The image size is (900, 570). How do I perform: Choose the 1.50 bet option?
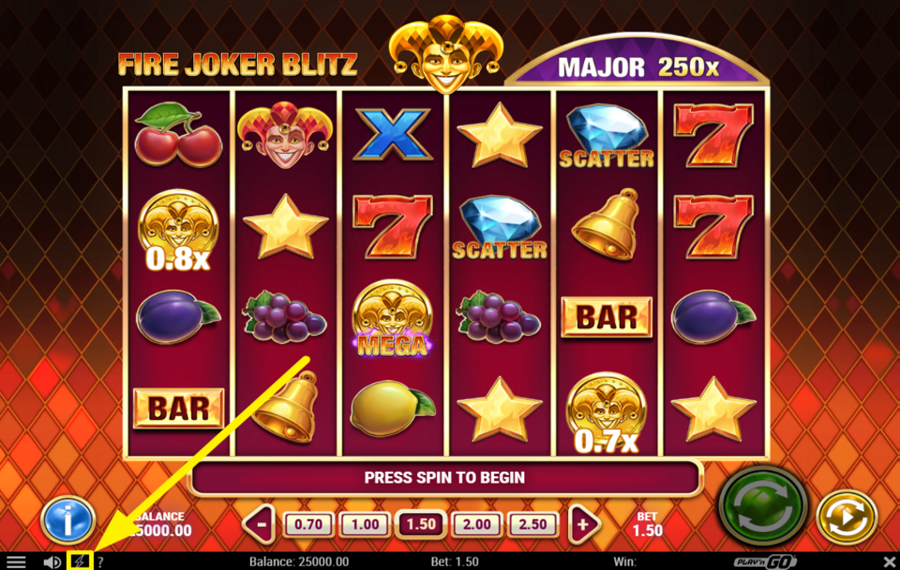(x=421, y=524)
